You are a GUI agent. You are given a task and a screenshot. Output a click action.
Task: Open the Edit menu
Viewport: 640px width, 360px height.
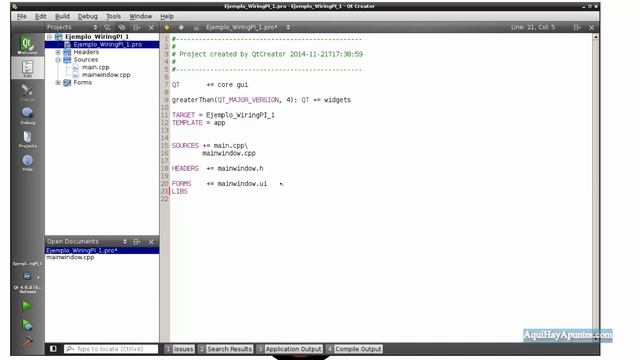[x=40, y=16]
